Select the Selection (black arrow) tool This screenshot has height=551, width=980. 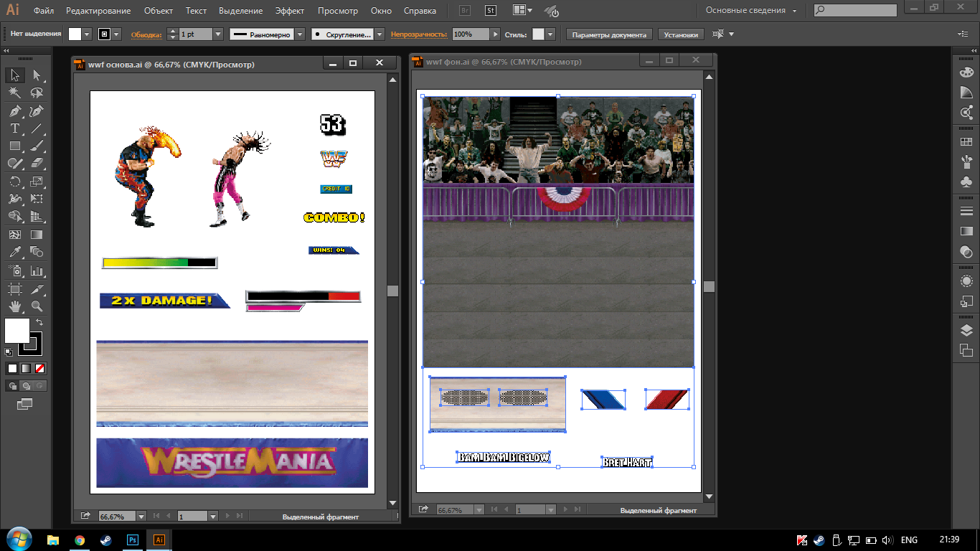tap(15, 75)
